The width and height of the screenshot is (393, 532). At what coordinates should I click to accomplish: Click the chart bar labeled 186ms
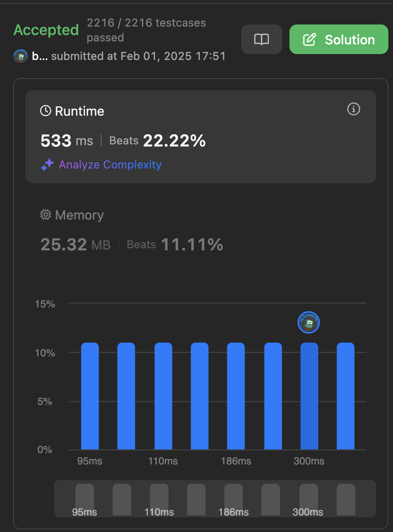[236, 396]
